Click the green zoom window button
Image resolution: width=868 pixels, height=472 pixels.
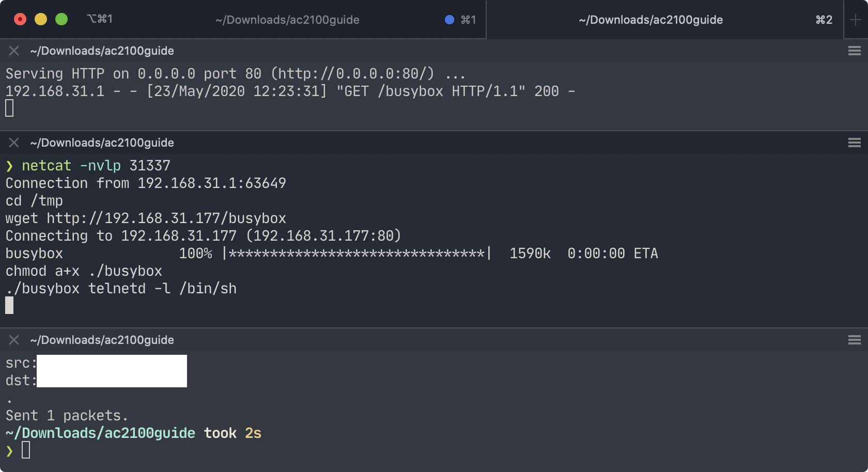pyautogui.click(x=61, y=19)
